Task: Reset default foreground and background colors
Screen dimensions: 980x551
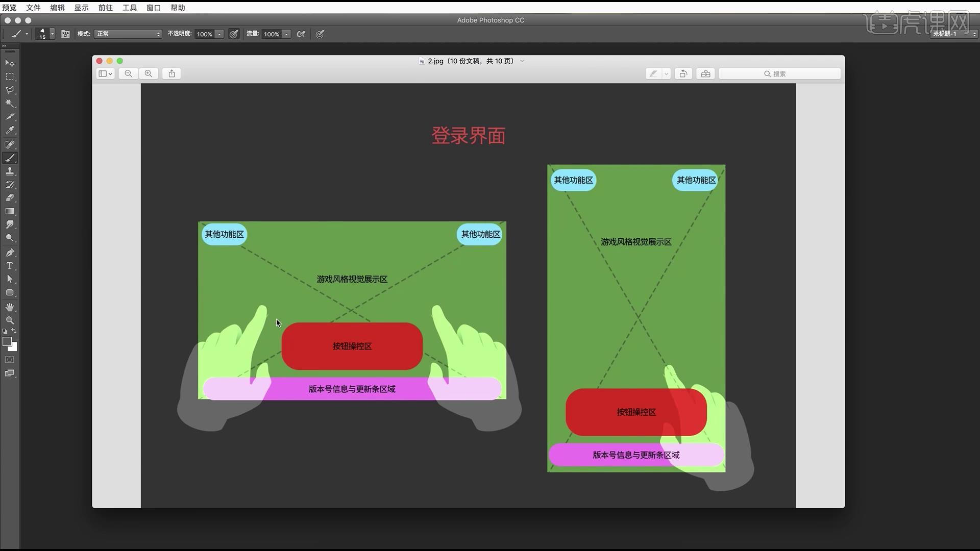Action: point(5,331)
